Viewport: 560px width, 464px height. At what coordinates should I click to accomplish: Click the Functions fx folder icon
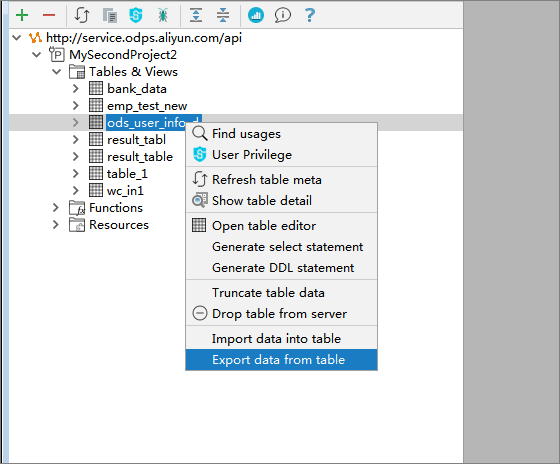tap(77, 208)
